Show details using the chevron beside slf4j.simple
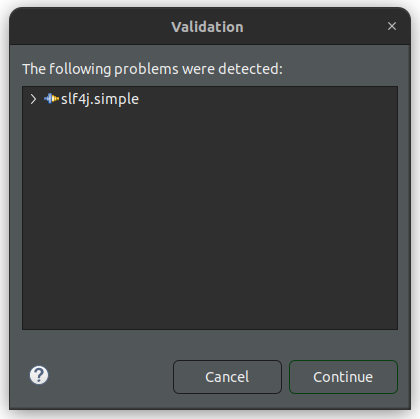 pos(33,99)
